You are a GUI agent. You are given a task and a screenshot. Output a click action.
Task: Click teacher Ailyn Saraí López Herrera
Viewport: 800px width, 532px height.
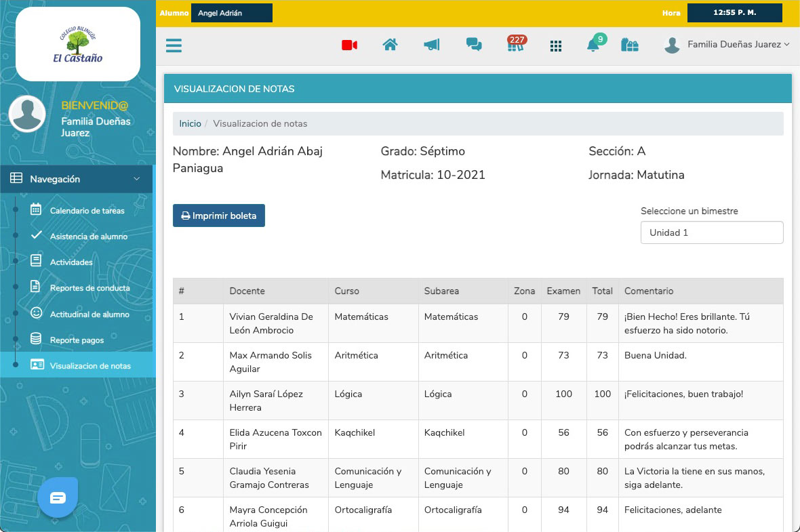tap(266, 401)
